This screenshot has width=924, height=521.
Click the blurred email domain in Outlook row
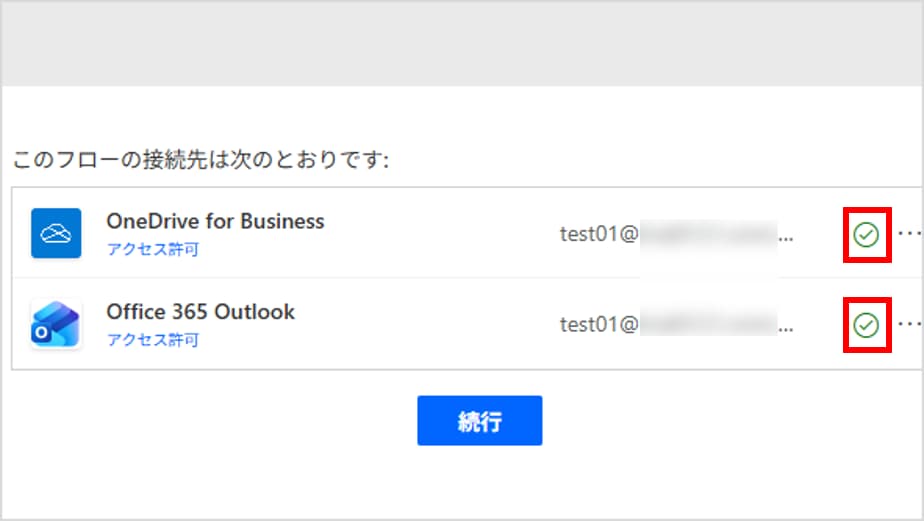pyautogui.click(x=707, y=324)
